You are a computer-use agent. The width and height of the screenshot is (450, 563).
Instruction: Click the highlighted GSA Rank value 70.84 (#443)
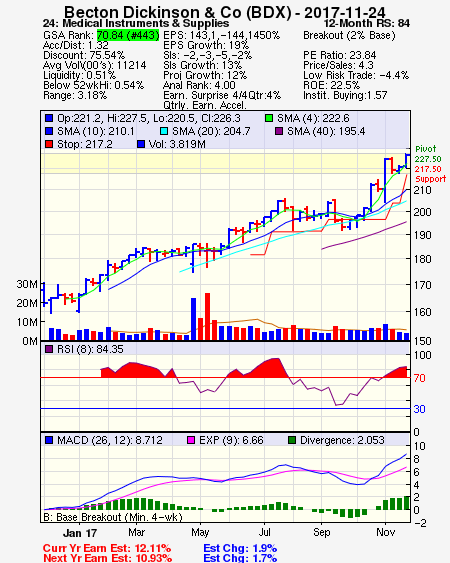coord(128,35)
